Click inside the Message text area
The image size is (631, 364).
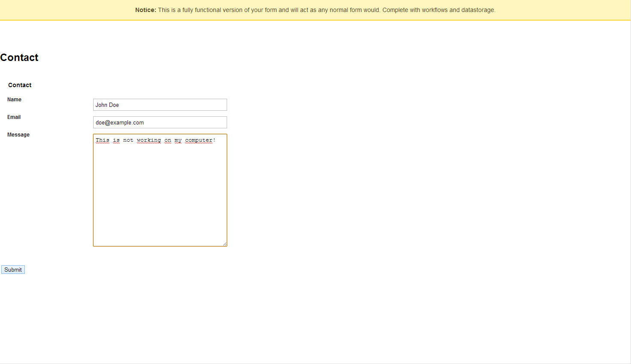click(x=160, y=190)
